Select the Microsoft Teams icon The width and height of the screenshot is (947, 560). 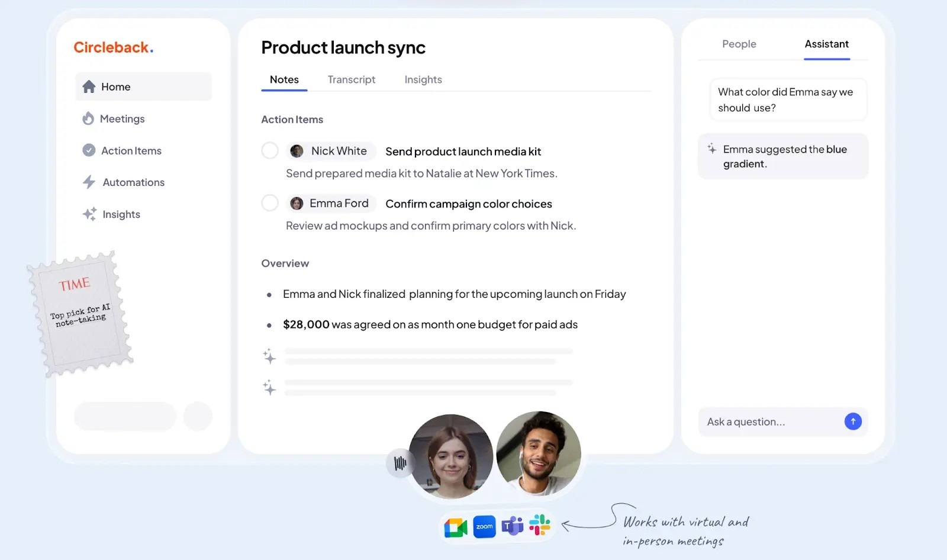coord(513,526)
